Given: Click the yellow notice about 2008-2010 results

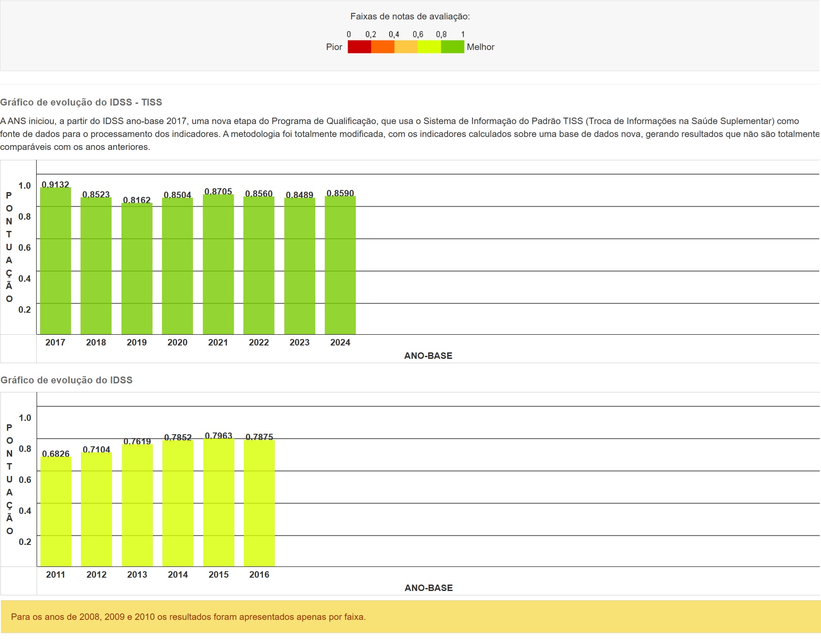Looking at the screenshot, I should click(188, 617).
